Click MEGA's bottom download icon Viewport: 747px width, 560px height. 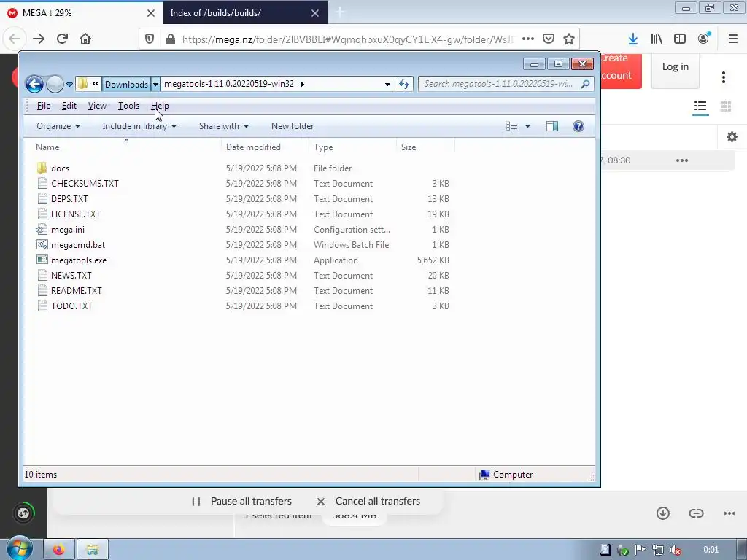[x=662, y=513]
